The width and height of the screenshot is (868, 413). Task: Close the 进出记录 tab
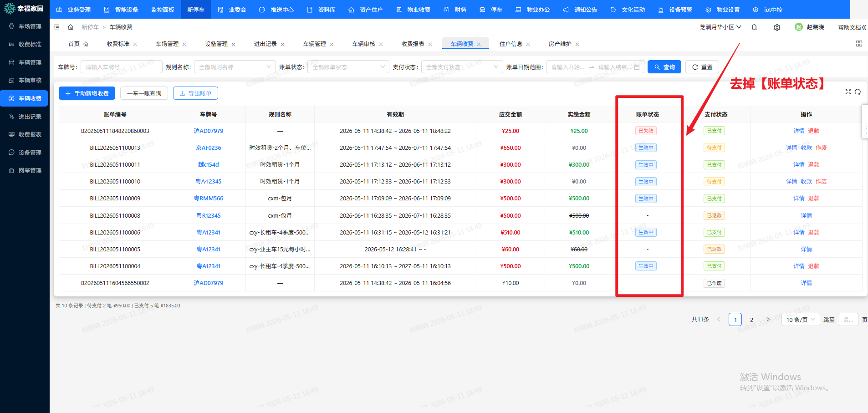click(x=283, y=44)
